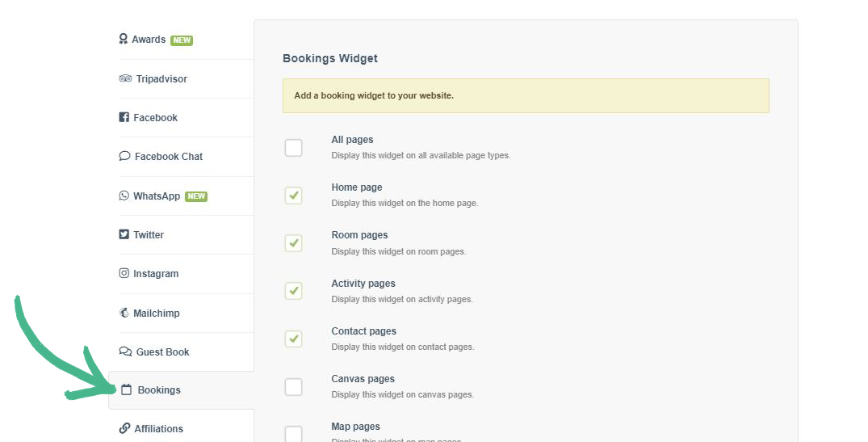The height and width of the screenshot is (442, 868).
Task: Uncheck the Room pages checkbox
Action: [x=293, y=243]
